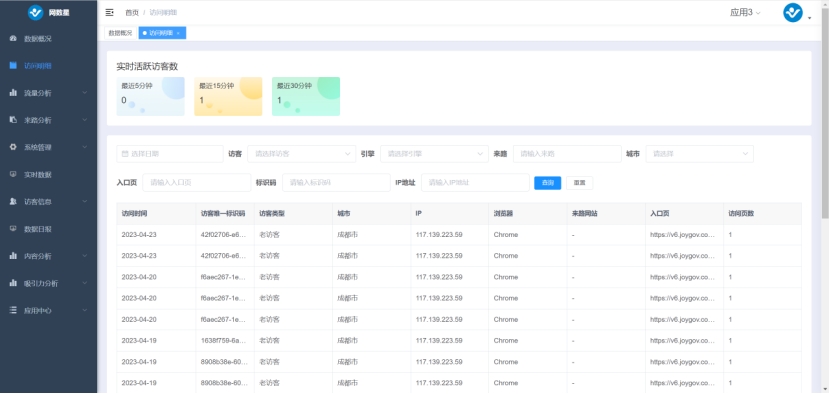This screenshot has height=394, width=830.
Task: Click the 应用中心 list icon
Action: click(13, 310)
